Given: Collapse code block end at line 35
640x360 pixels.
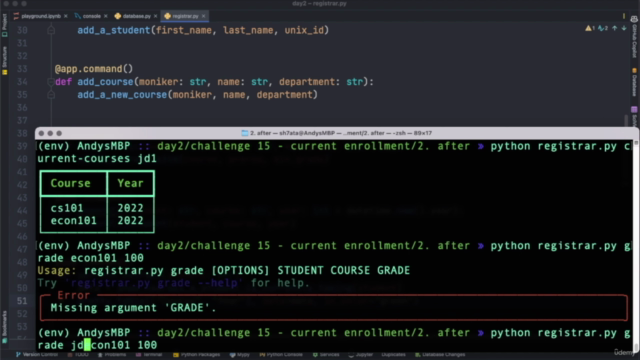Looking at the screenshot, I should pos(51,95).
